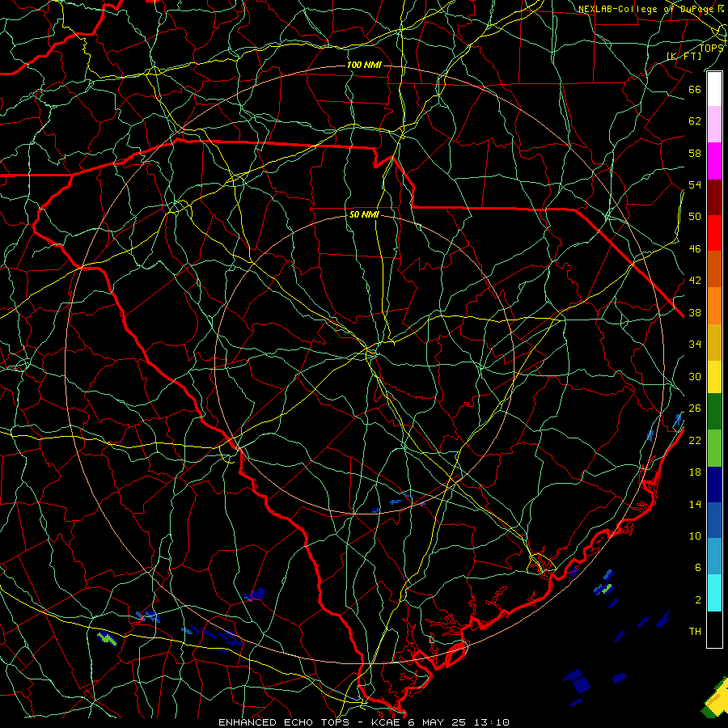Viewport: 728px width, 728px height.
Task: Click the dark maroon legend swatch
Action: [714, 197]
